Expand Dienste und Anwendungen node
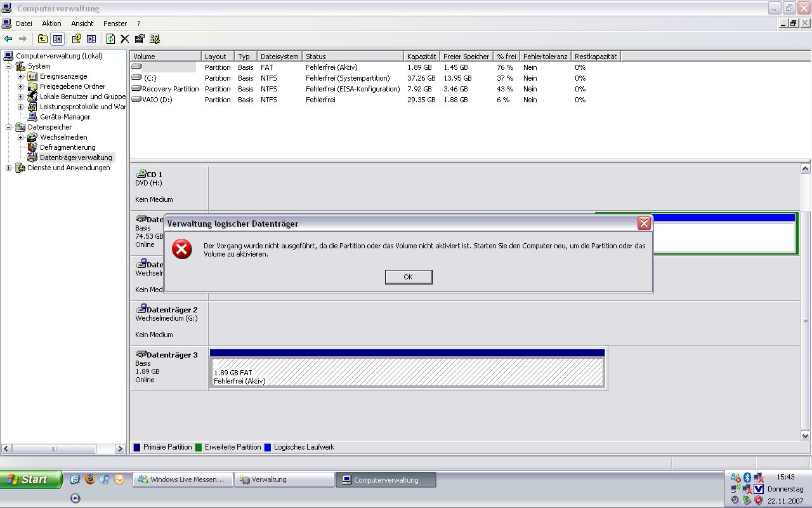This screenshot has height=508, width=812. pyautogui.click(x=9, y=168)
